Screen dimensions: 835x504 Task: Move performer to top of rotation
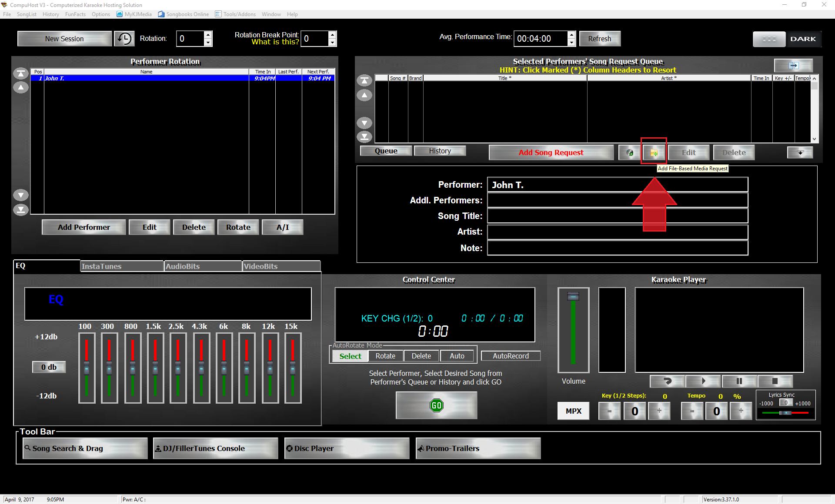[20, 73]
